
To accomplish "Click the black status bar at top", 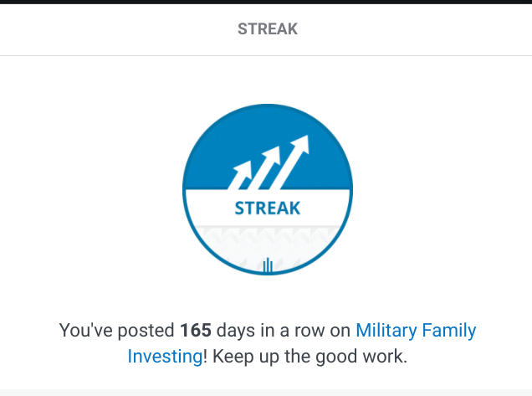I will 266,2.
